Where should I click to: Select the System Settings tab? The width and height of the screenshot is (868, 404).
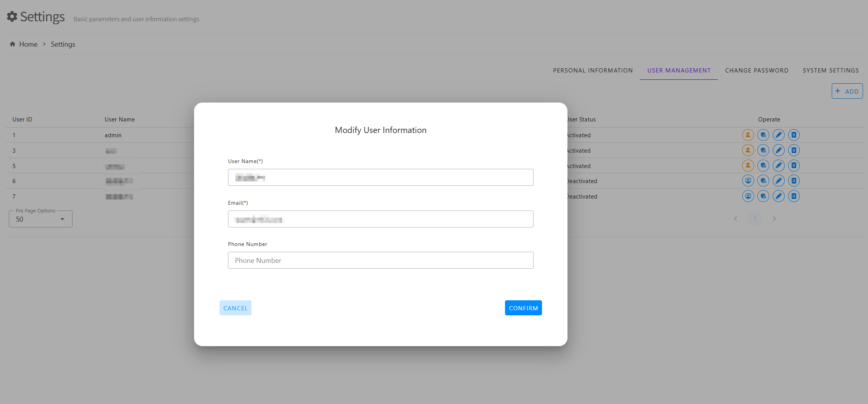click(x=831, y=71)
